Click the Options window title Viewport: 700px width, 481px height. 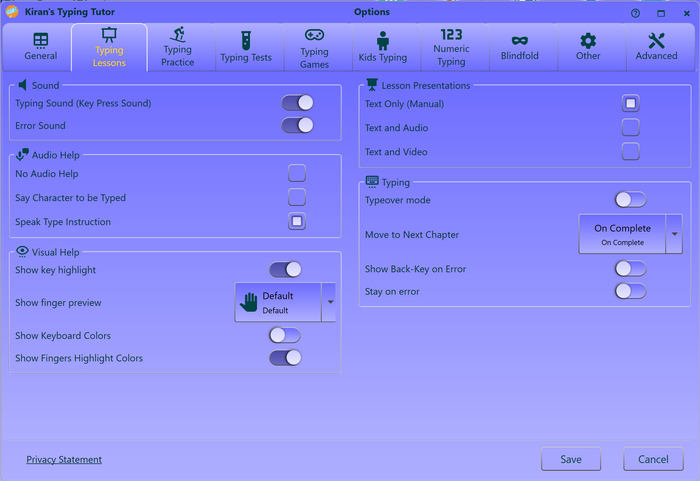[371, 12]
